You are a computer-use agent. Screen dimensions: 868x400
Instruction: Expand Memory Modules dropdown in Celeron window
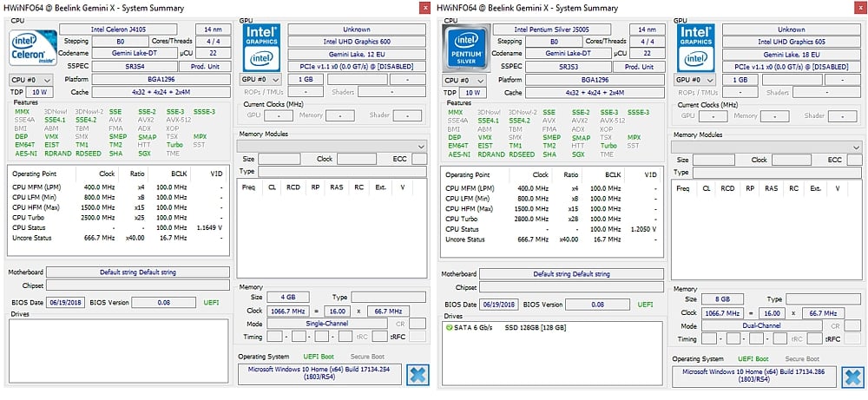332,146
